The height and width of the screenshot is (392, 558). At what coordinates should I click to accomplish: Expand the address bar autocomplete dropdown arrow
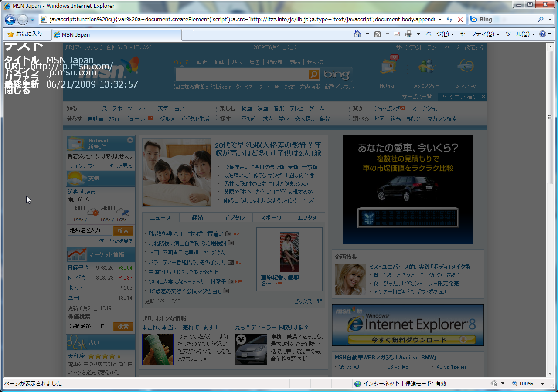(439, 20)
